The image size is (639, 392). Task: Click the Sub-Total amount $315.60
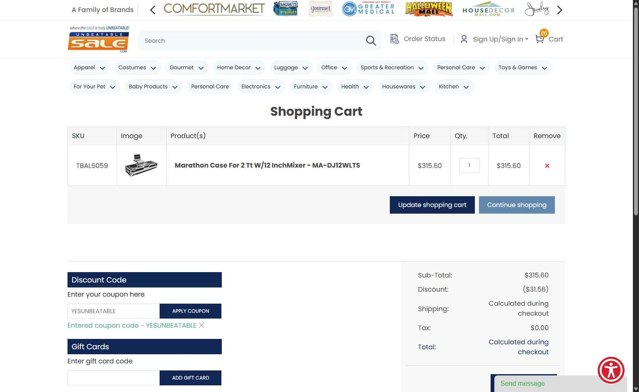pyautogui.click(x=536, y=275)
